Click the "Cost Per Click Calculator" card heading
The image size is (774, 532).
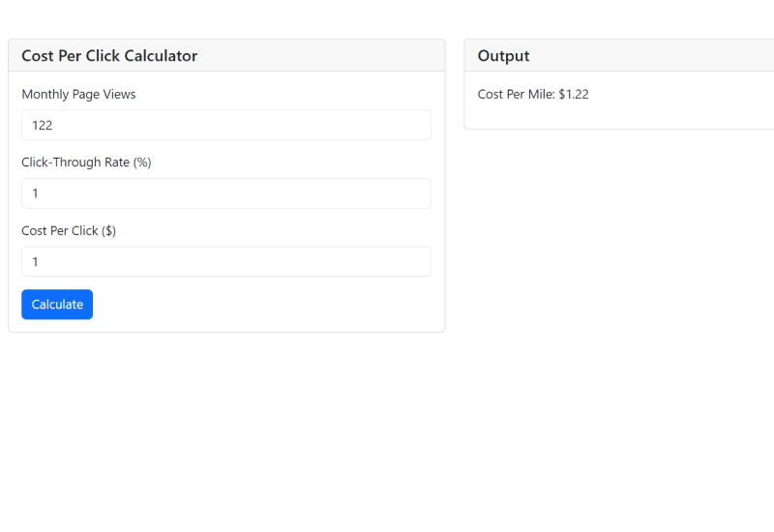click(109, 56)
